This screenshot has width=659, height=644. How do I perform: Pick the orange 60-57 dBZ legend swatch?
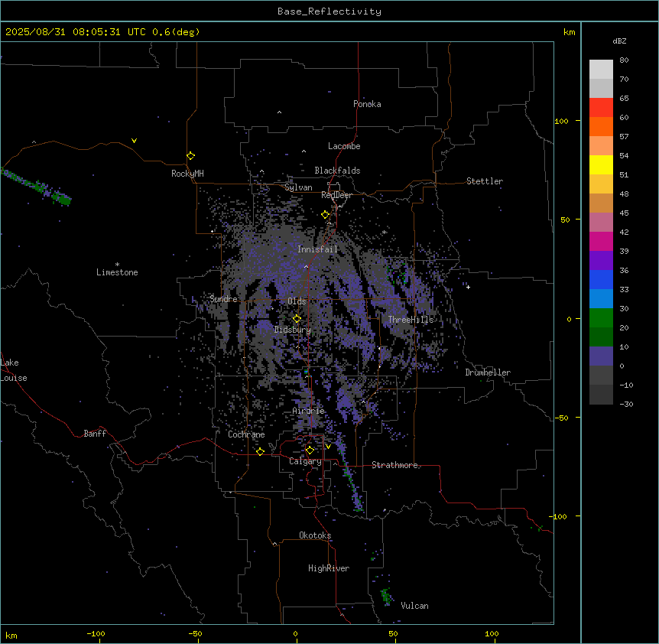(601, 126)
